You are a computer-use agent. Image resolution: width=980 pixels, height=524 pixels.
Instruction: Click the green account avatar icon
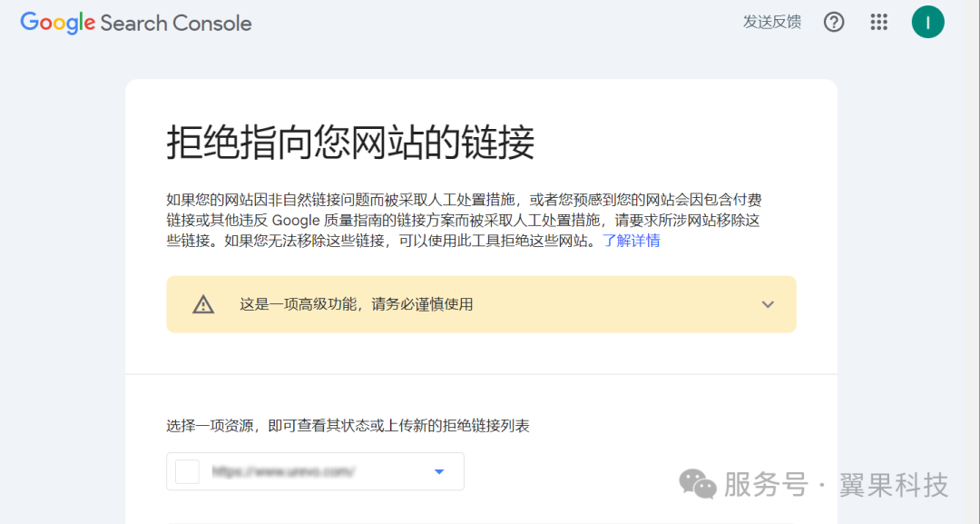point(927,23)
